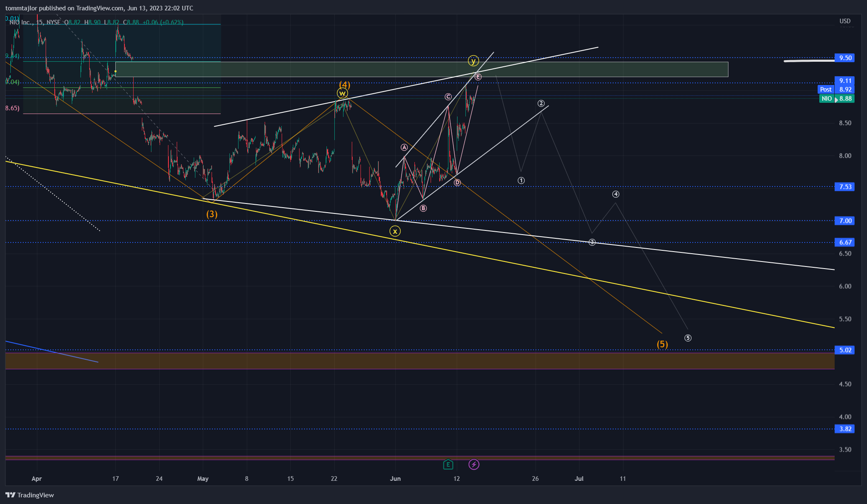Click the green rectangle resistance zone near 9.50
Screen dimensions: 867x504
pyautogui.click(x=421, y=69)
